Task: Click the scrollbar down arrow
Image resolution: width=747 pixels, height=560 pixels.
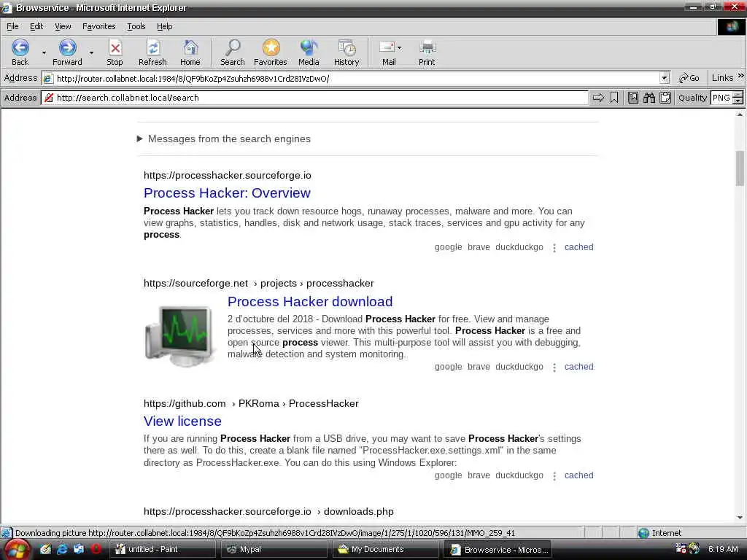Action: click(740, 518)
